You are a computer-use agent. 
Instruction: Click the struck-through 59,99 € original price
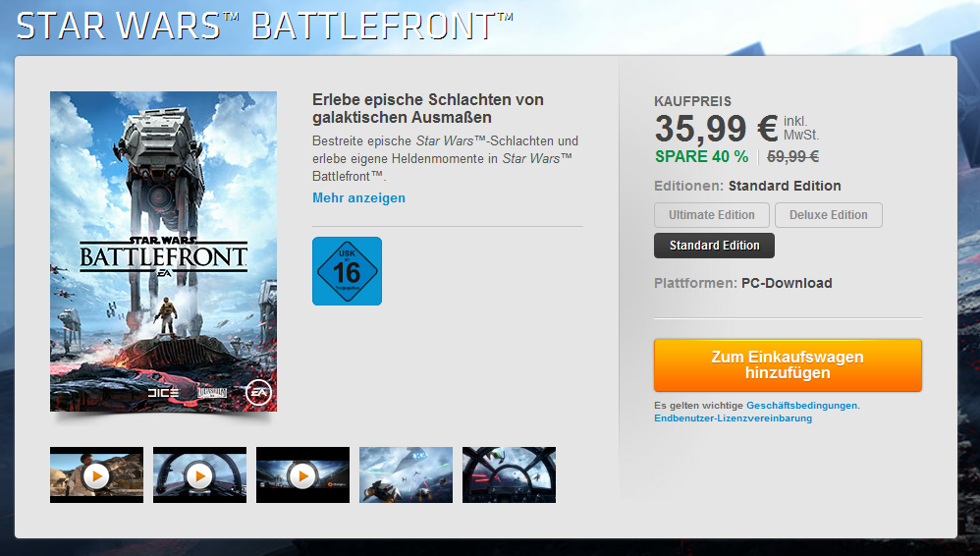793,157
